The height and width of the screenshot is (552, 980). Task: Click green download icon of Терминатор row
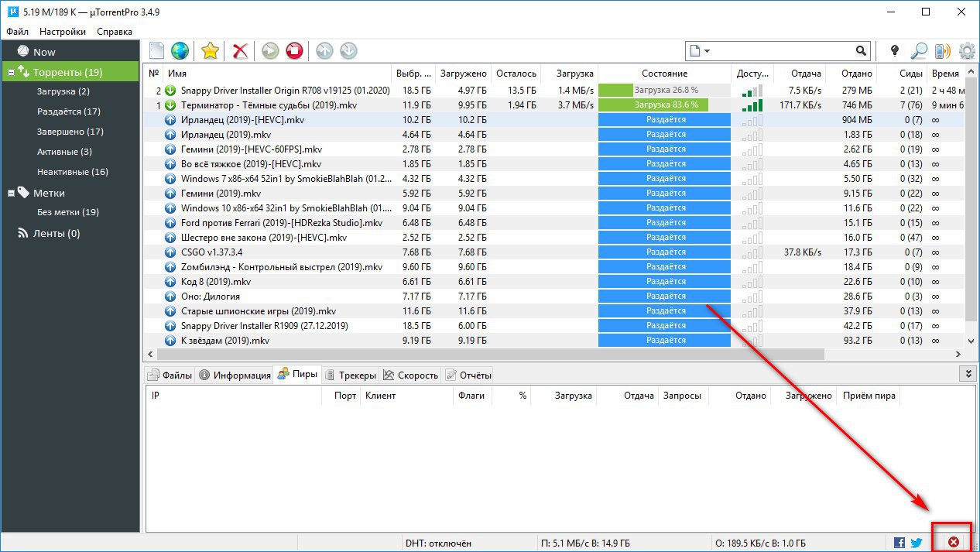click(x=171, y=105)
